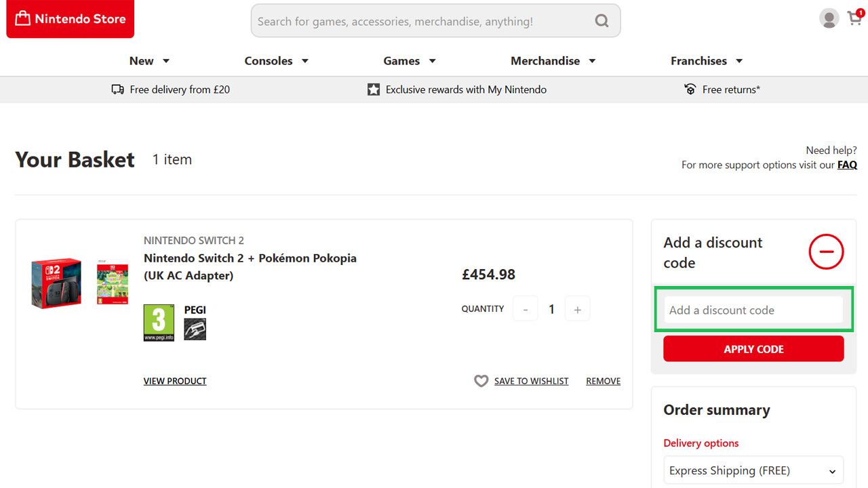Focus the discount code input field

click(753, 310)
